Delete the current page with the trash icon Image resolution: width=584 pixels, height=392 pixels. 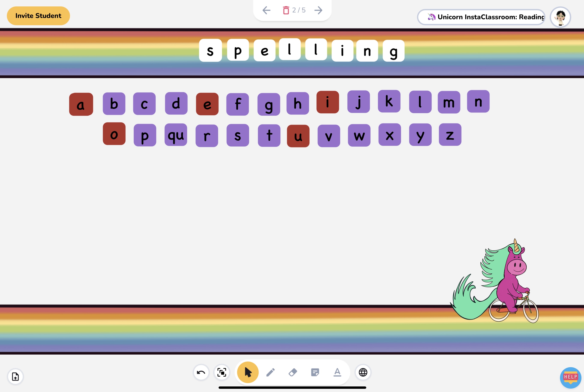tap(286, 10)
